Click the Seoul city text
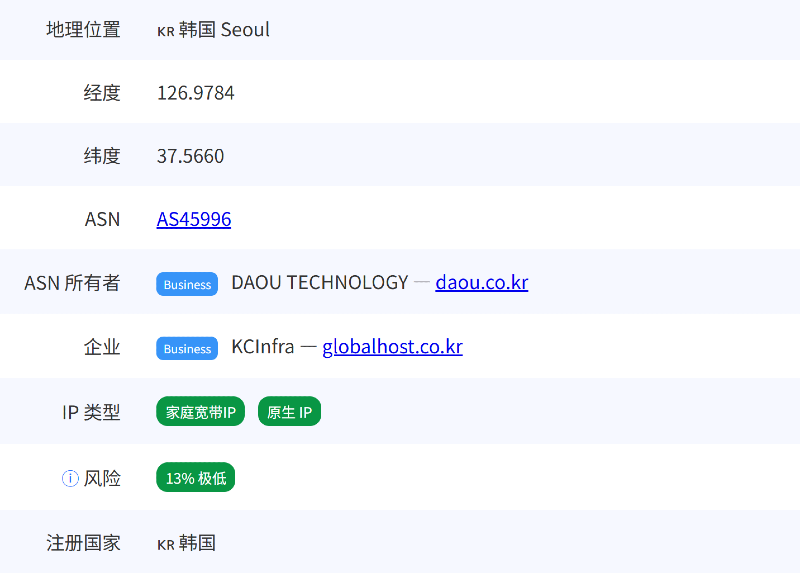This screenshot has width=800, height=577. pos(245,30)
